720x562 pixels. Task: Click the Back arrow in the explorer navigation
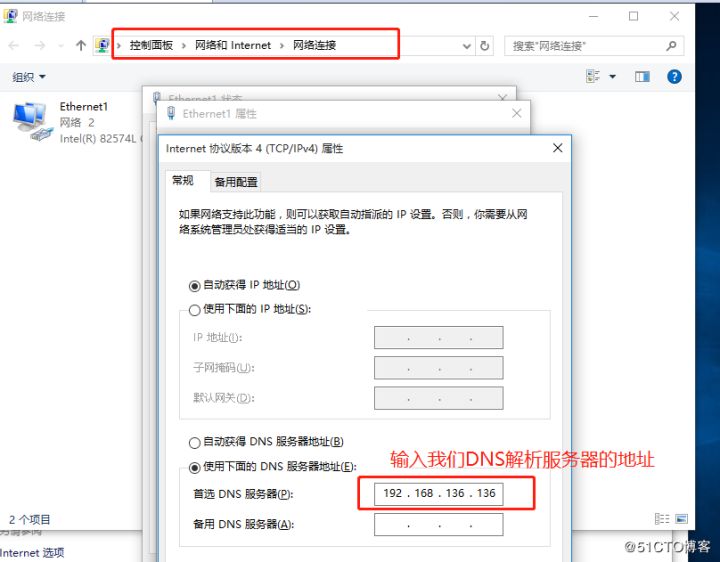tap(14, 46)
